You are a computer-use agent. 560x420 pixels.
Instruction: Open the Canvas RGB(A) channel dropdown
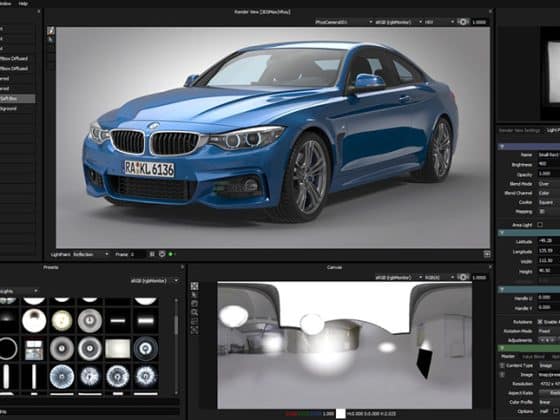coord(439,278)
